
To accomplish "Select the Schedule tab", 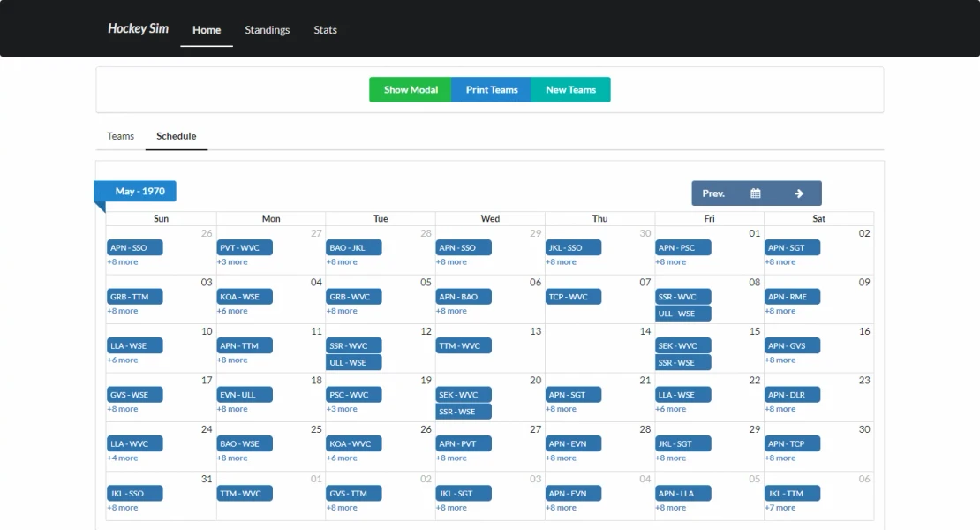I will pos(177,136).
